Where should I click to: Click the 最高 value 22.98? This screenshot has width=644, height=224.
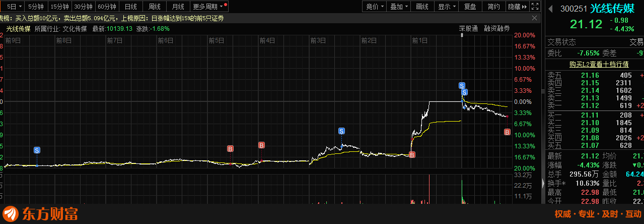coord(590,193)
